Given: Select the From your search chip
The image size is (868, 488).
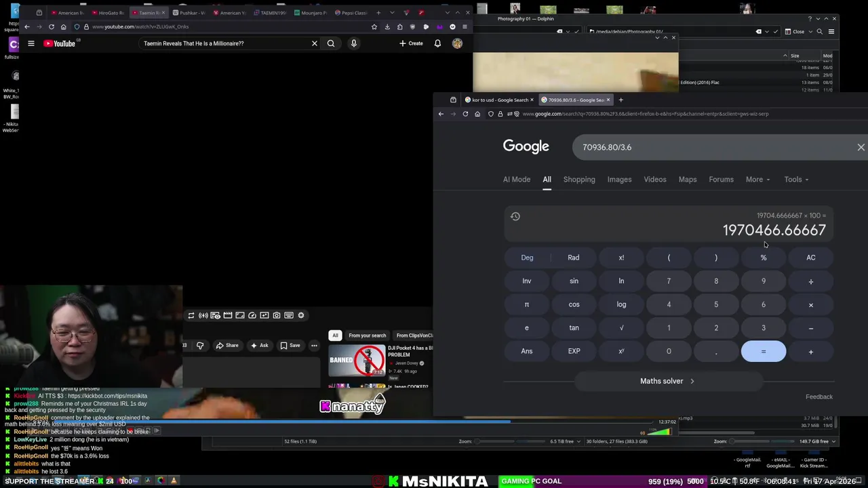Looking at the screenshot, I should point(367,335).
